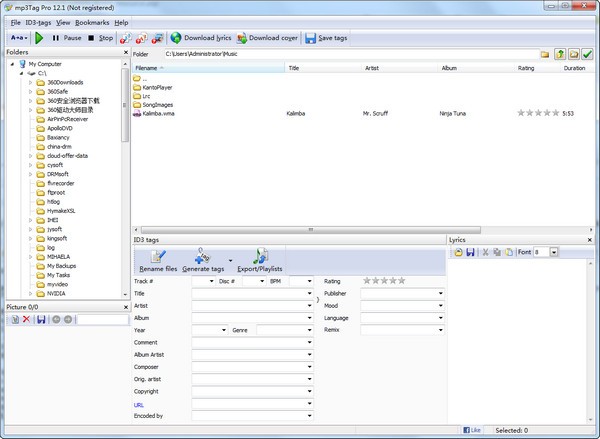Image resolution: width=600 pixels, height=439 pixels.
Task: Collapse the C:\ drive tree node
Action: (x=22, y=73)
